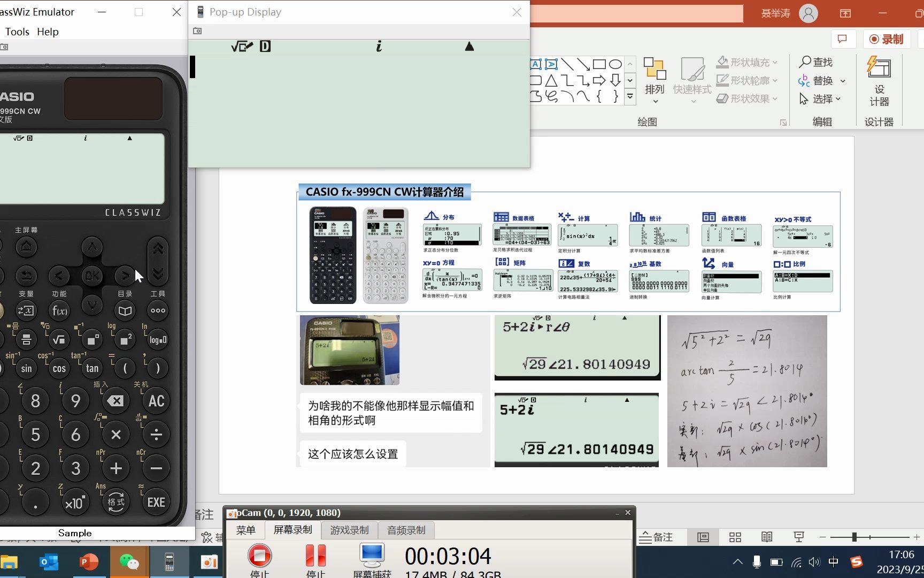The image size is (924, 578).
Task: Open the Replace dropdown arrow
Action: pyautogui.click(x=843, y=81)
